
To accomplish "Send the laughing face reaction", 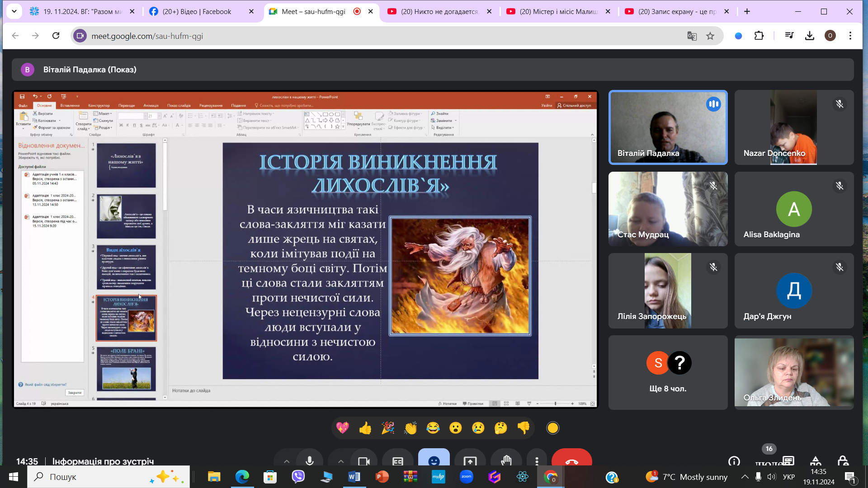I will click(x=433, y=427).
